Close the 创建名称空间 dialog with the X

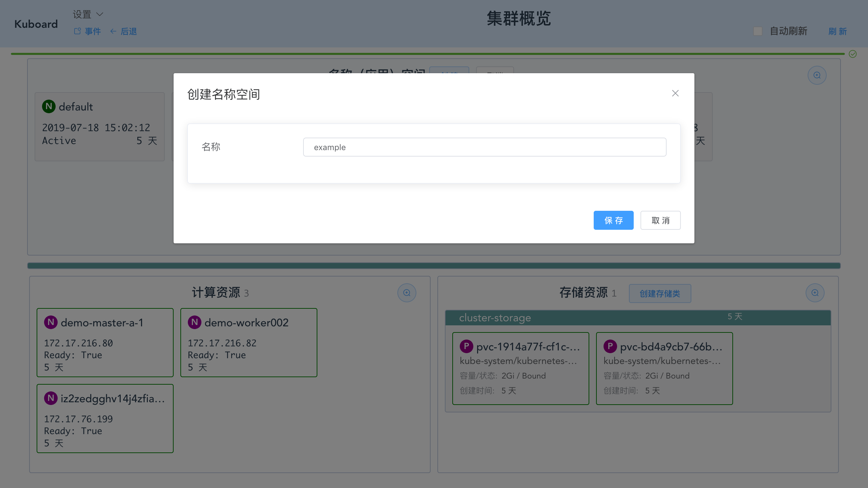coord(675,93)
